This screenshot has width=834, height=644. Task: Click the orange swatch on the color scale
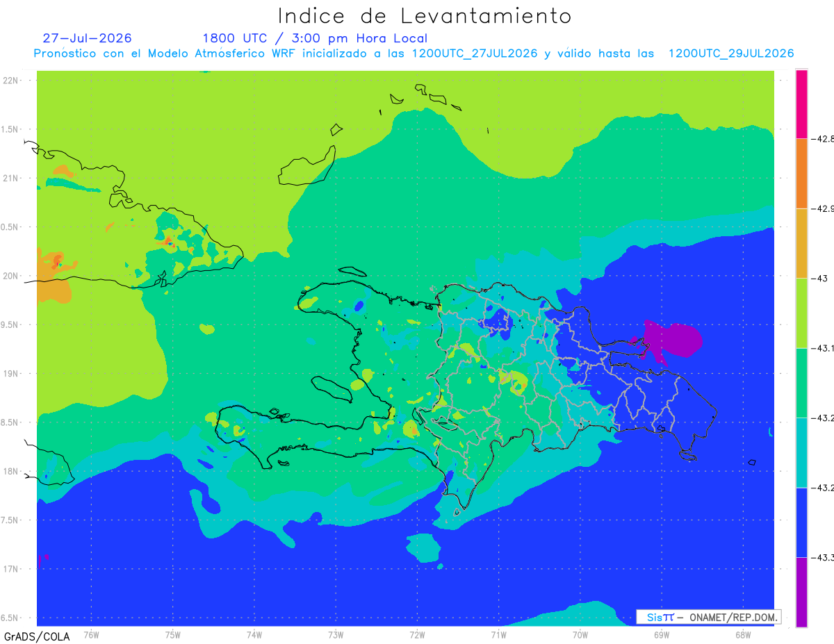click(801, 173)
